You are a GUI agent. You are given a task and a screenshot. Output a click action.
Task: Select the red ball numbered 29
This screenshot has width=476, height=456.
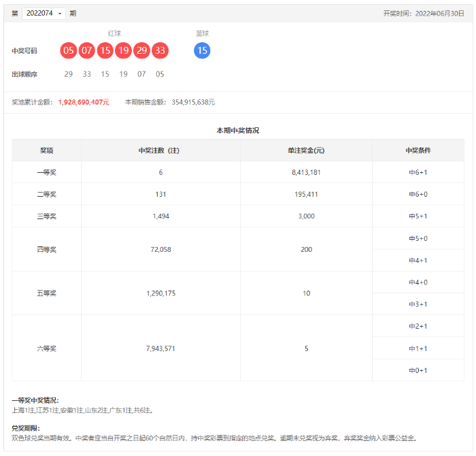coord(141,50)
